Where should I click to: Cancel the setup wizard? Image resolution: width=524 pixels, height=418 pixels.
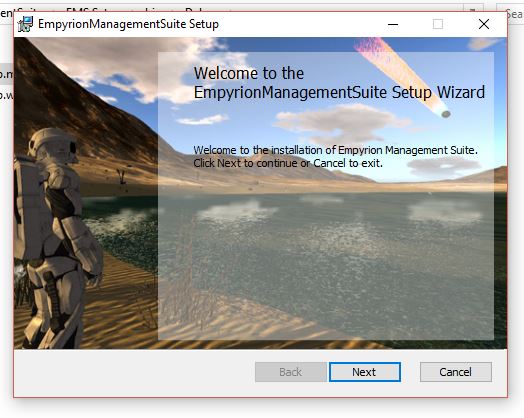(x=455, y=372)
